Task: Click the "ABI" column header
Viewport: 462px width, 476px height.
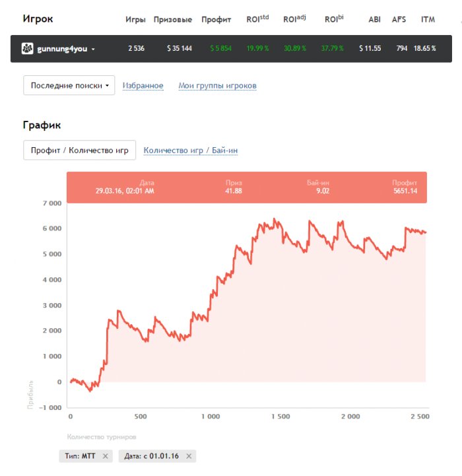Action: [x=374, y=20]
